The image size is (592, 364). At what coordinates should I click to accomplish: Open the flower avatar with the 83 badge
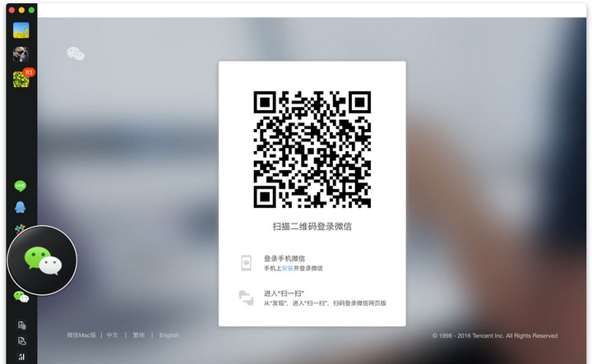pyautogui.click(x=21, y=79)
